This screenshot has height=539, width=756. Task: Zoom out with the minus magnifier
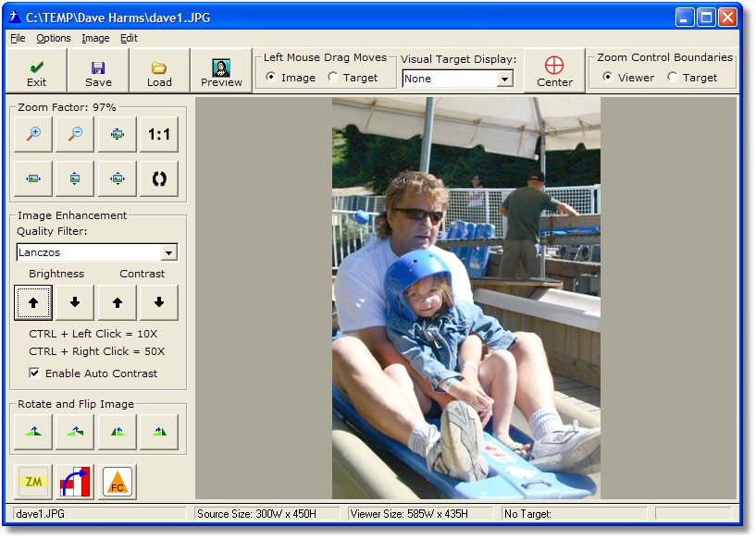[75, 134]
